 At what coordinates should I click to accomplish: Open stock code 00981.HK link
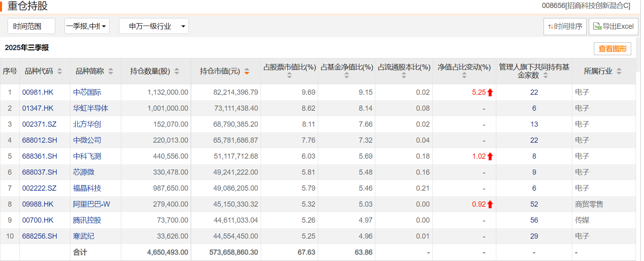click(x=38, y=92)
